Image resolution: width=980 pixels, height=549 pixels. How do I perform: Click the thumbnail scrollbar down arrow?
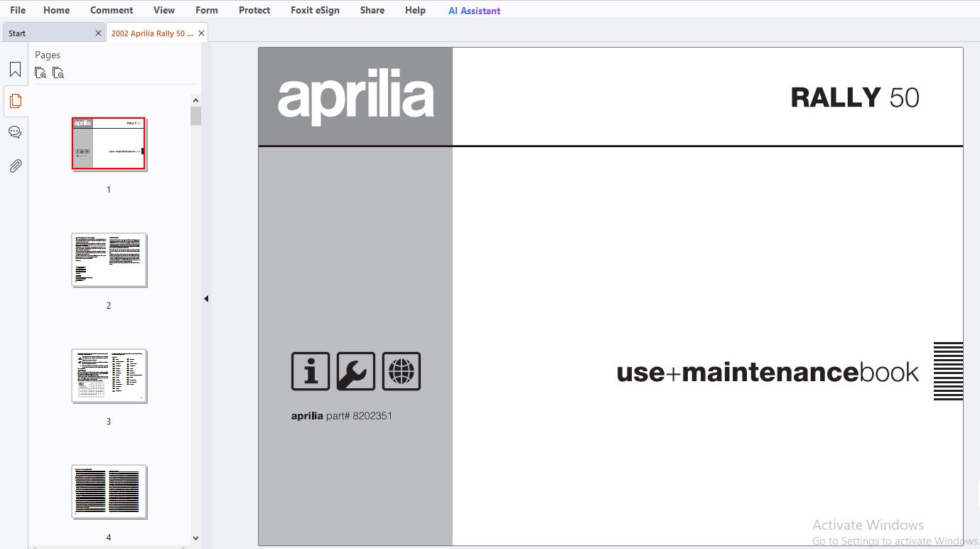point(195,539)
